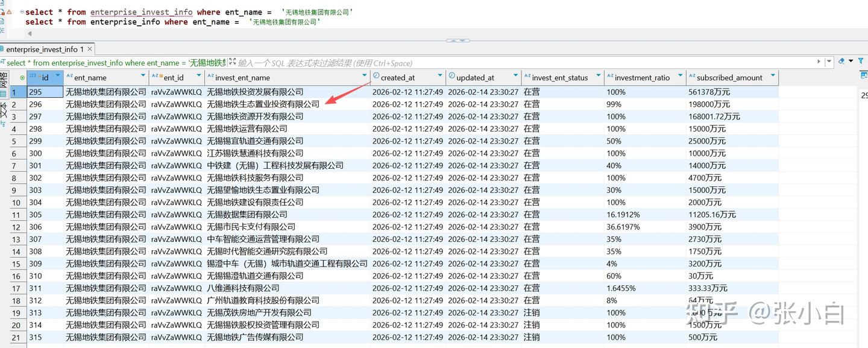Select the updated_at column header
Image resolution: width=868 pixels, height=348 pixels.
483,77
